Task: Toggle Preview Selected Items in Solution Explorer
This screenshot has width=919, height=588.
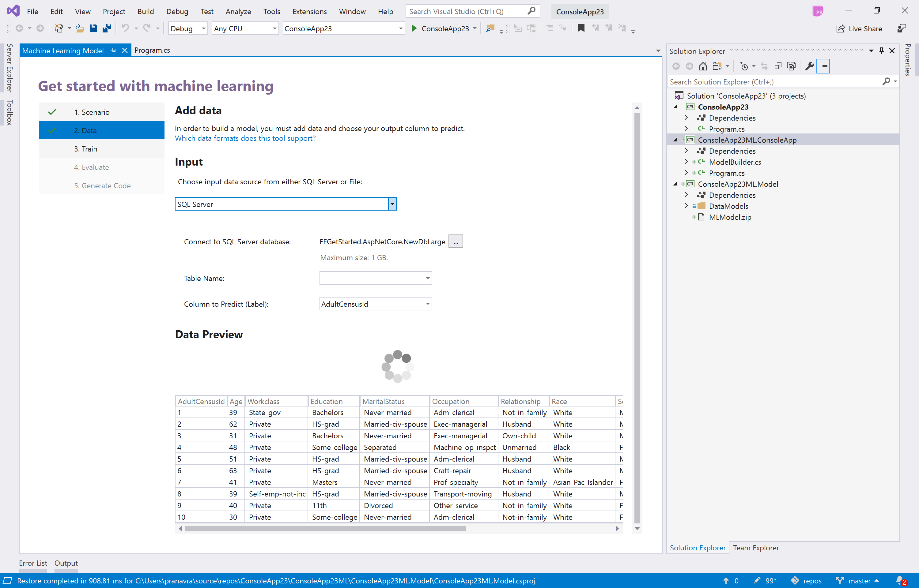Action: pyautogui.click(x=823, y=66)
